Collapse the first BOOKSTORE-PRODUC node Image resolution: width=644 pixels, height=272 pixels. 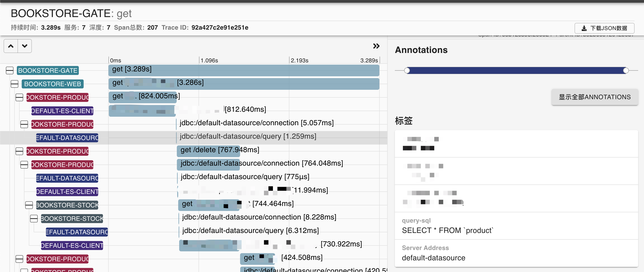(19, 97)
